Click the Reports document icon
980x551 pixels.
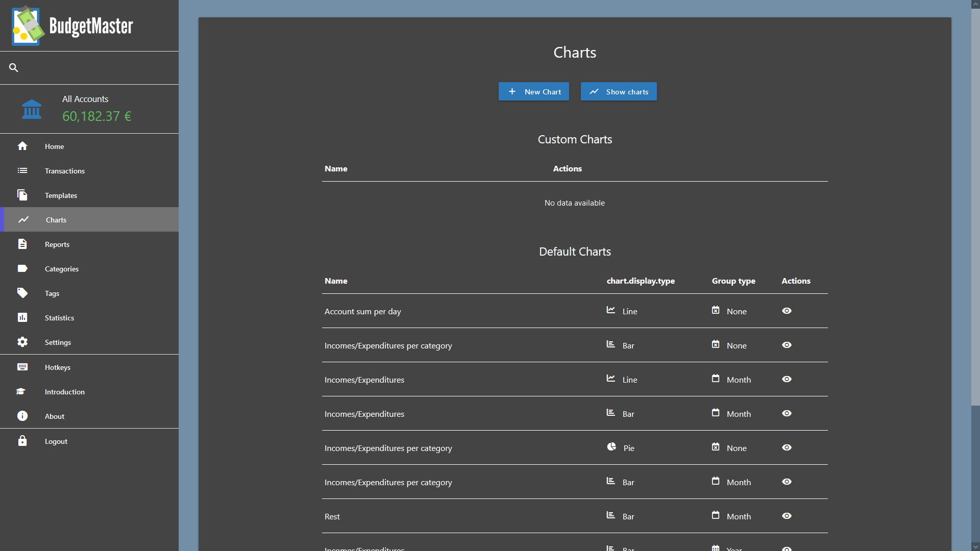22,244
